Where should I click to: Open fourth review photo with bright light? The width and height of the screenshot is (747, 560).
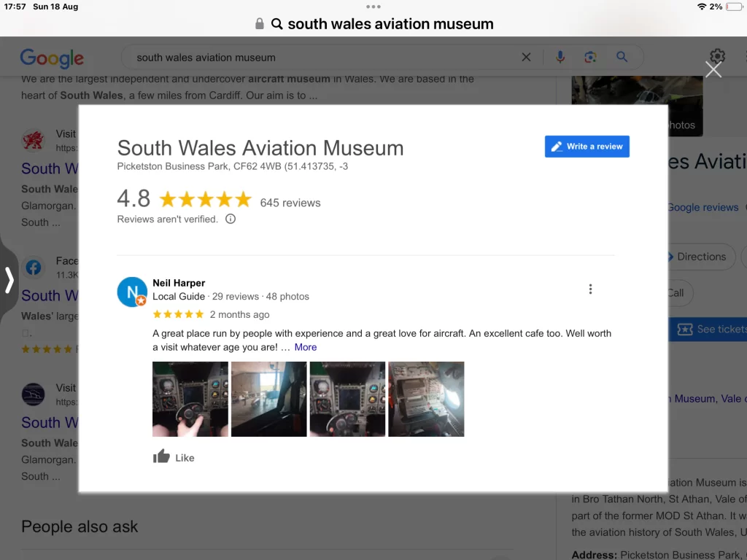coord(426,399)
